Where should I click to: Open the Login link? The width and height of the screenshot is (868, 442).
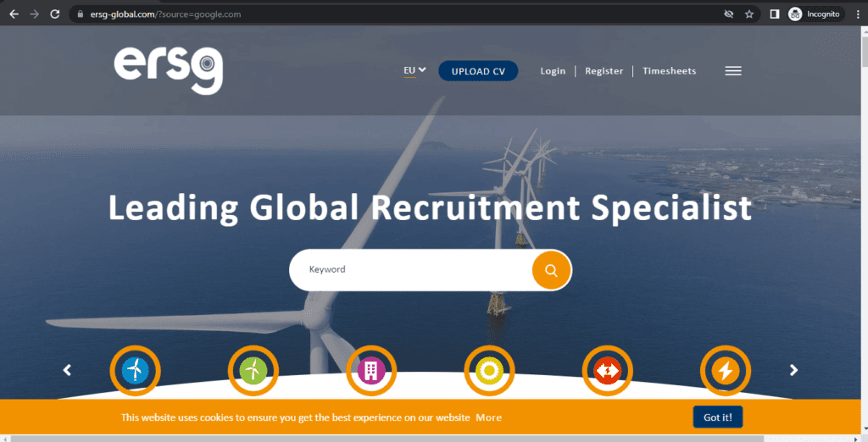(553, 71)
